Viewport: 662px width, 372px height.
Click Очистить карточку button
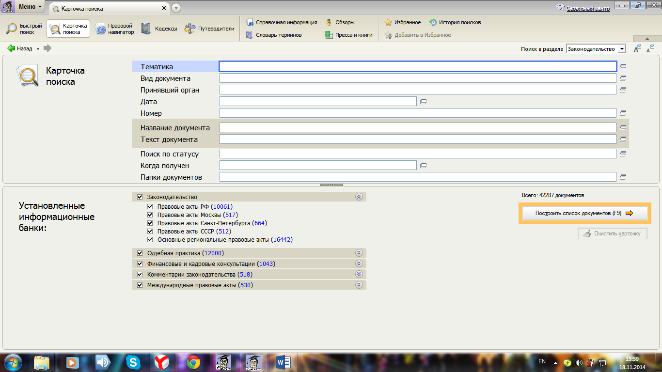[x=613, y=234]
